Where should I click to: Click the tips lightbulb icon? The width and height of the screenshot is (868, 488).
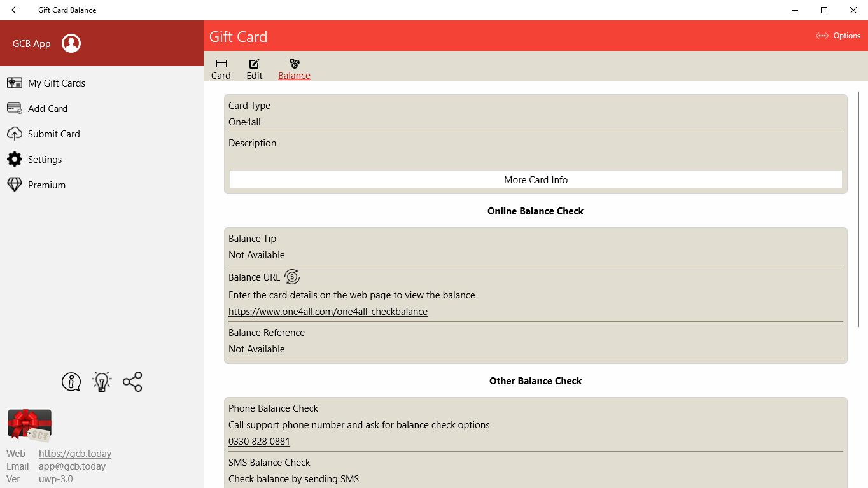coord(101,382)
